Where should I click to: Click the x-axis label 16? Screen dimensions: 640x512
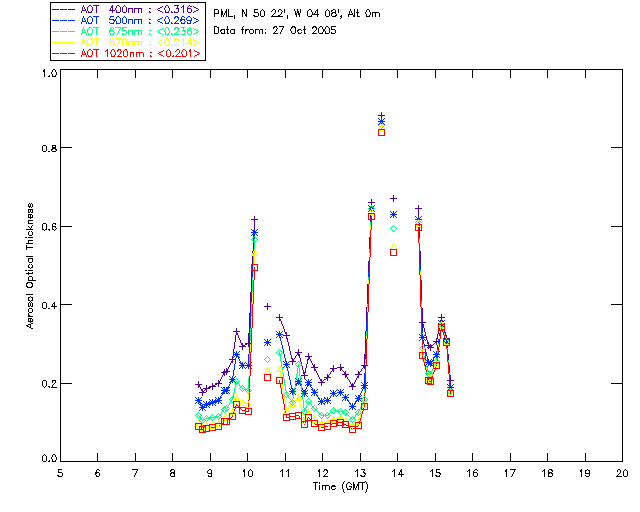click(472, 473)
